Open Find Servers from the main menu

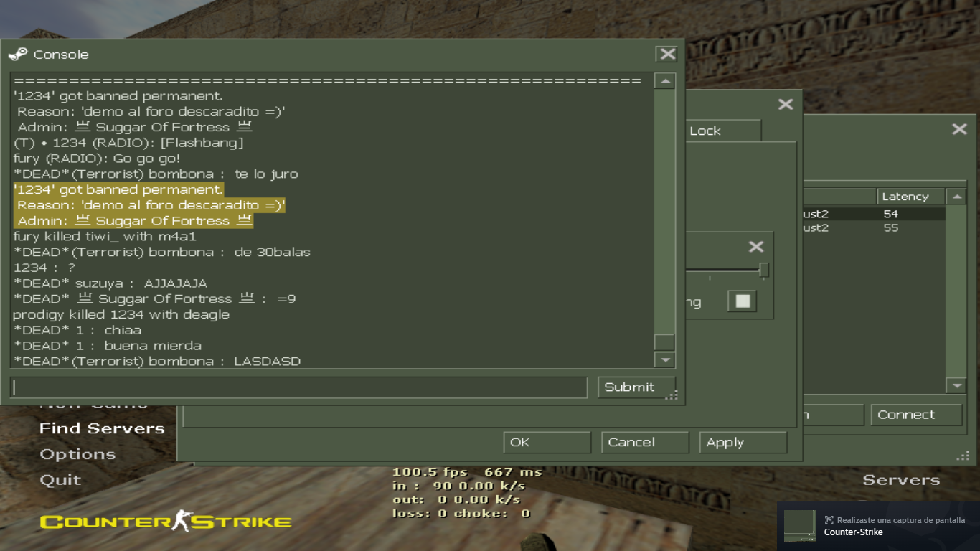[x=102, y=429]
